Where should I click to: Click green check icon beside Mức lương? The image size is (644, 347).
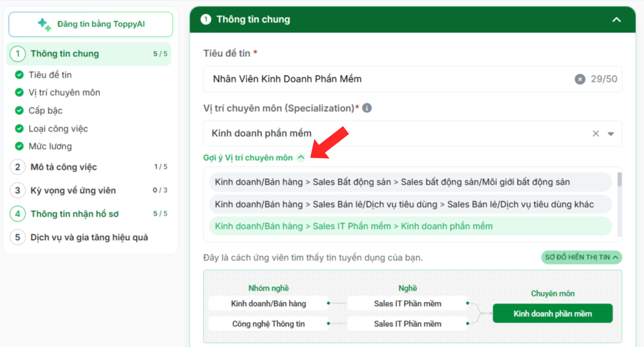pyautogui.click(x=19, y=146)
